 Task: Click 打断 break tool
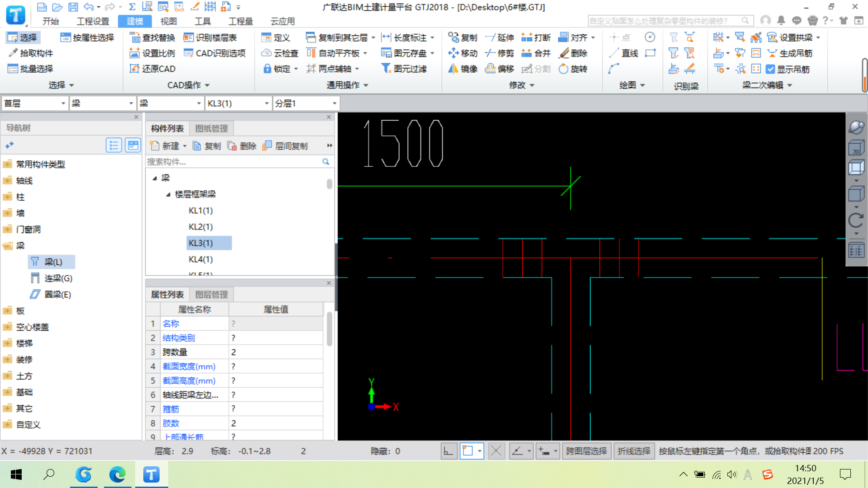click(536, 38)
